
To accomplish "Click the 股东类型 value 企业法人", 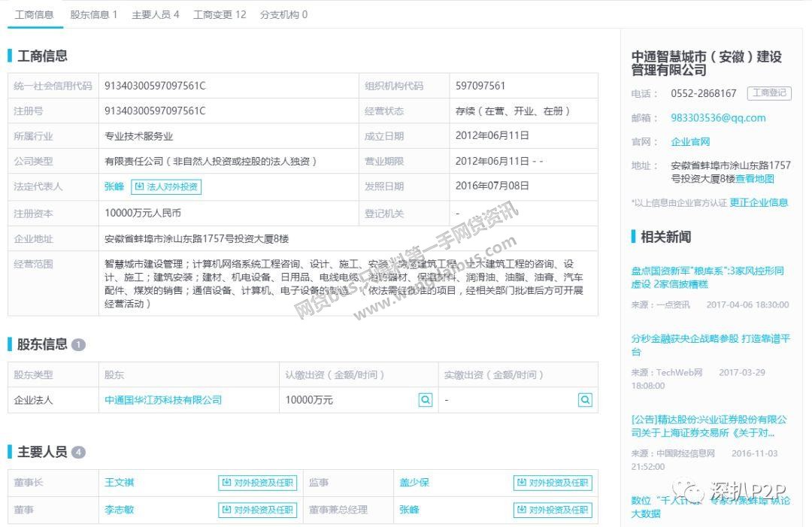I will pyautogui.click(x=33, y=400).
